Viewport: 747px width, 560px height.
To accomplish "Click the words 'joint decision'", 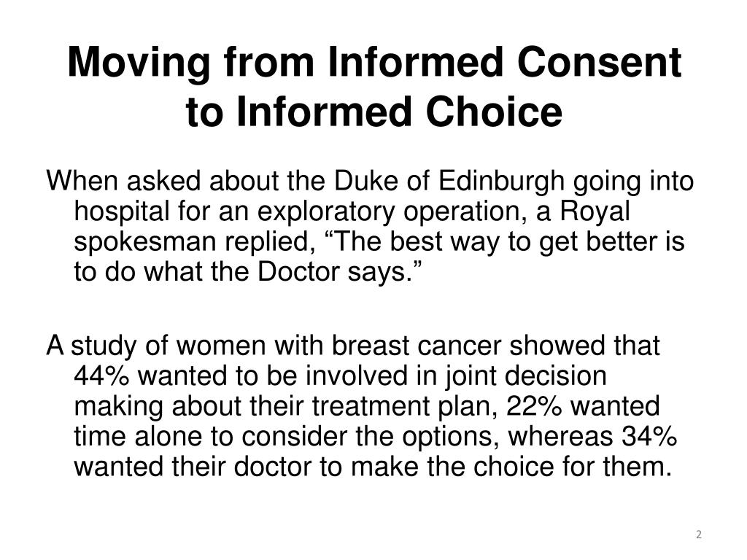I will [x=527, y=376].
